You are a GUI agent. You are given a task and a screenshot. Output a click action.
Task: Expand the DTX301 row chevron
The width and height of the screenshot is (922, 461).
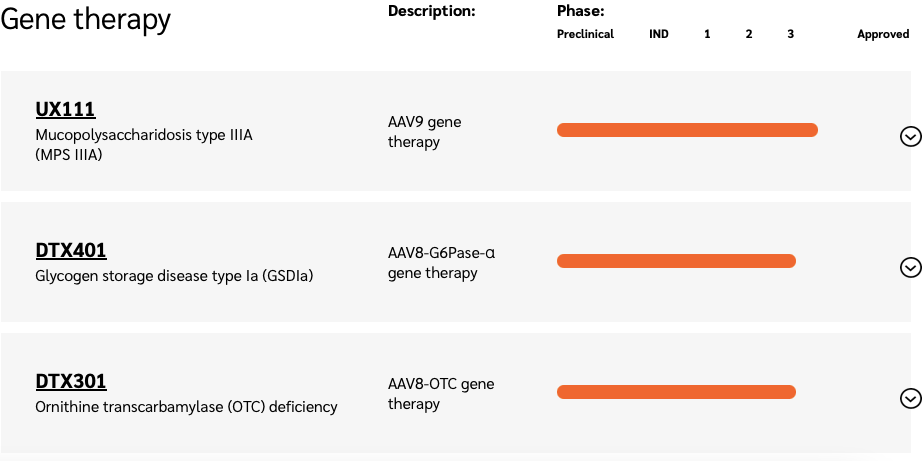[910, 399]
